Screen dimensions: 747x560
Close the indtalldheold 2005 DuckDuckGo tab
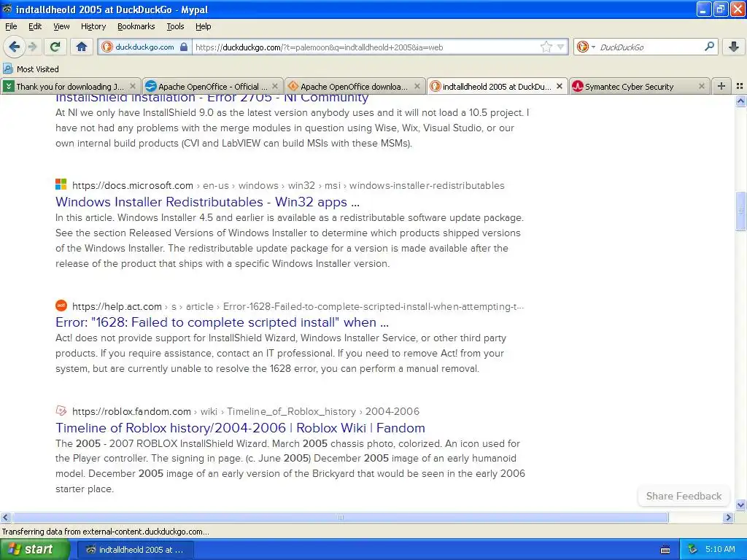click(x=560, y=86)
